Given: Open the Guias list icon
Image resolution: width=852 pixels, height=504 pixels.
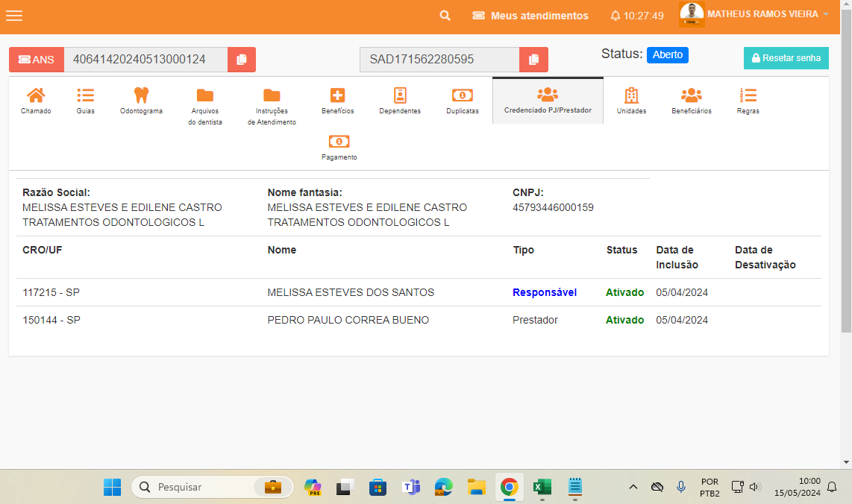Looking at the screenshot, I should (x=85, y=95).
